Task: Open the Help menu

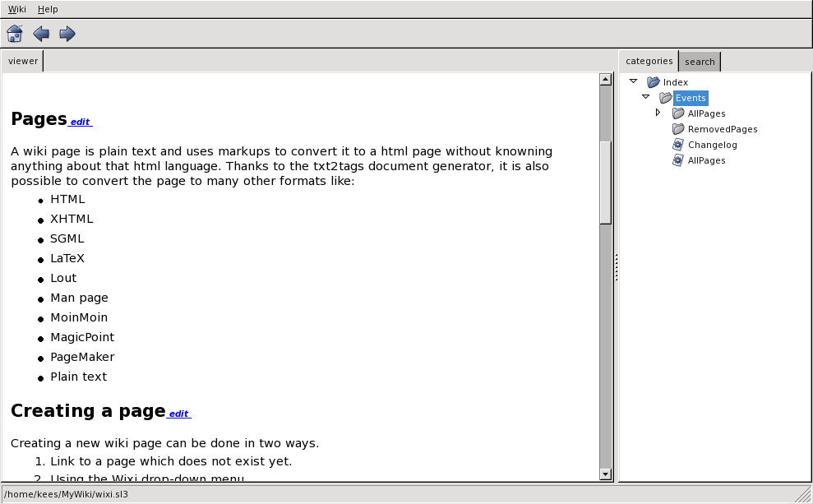Action: click(x=48, y=9)
